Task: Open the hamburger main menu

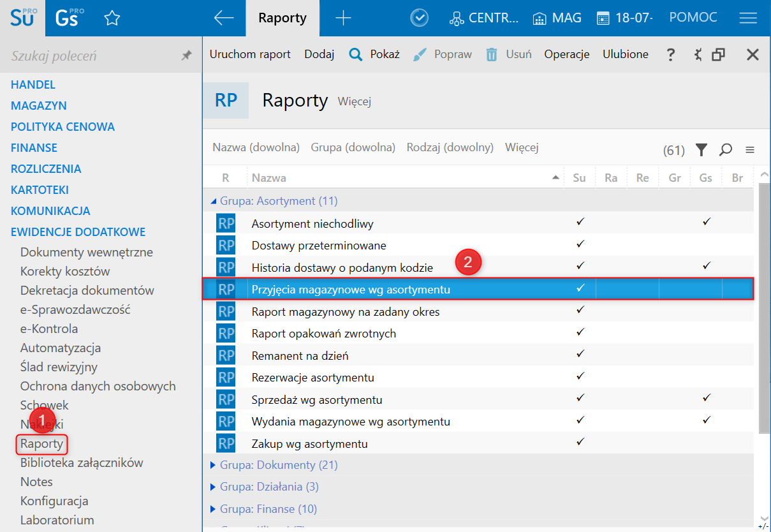Action: pyautogui.click(x=748, y=18)
